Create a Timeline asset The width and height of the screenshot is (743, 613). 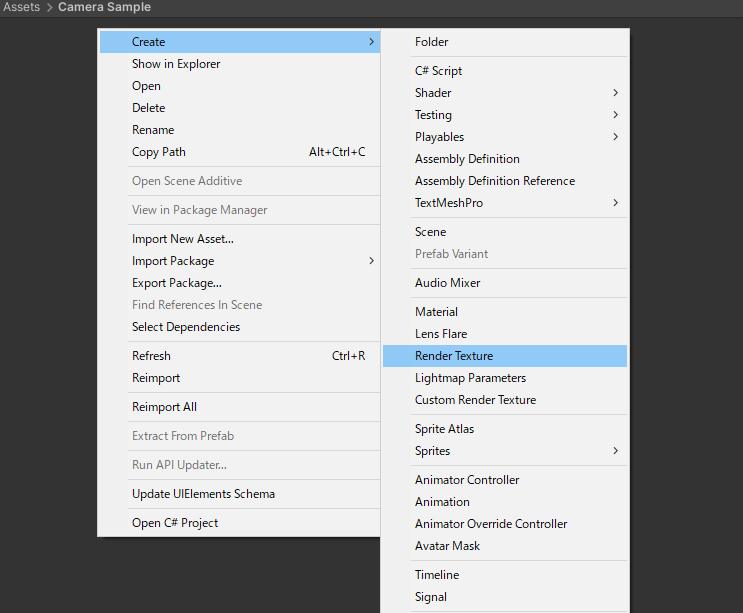[x=505, y=575]
